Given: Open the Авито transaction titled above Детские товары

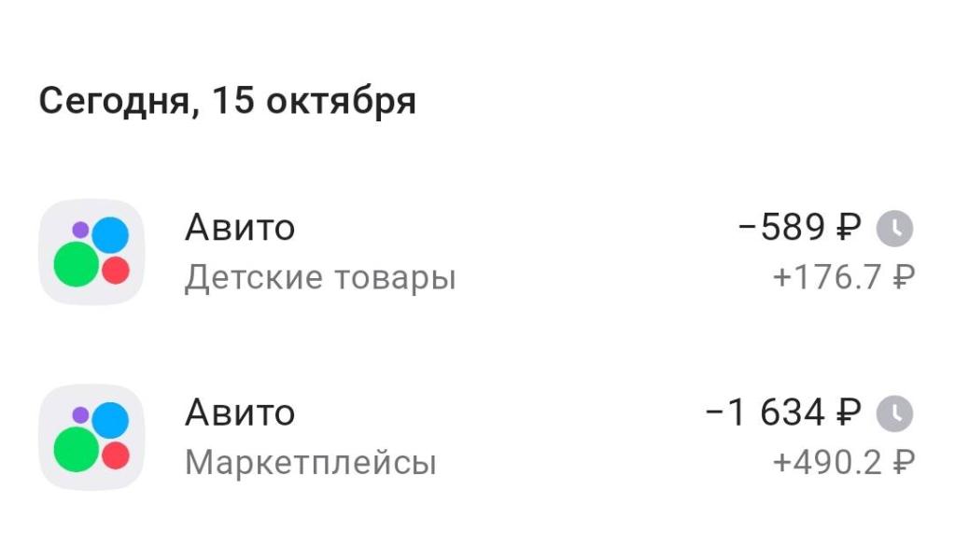Looking at the screenshot, I should (240, 228).
